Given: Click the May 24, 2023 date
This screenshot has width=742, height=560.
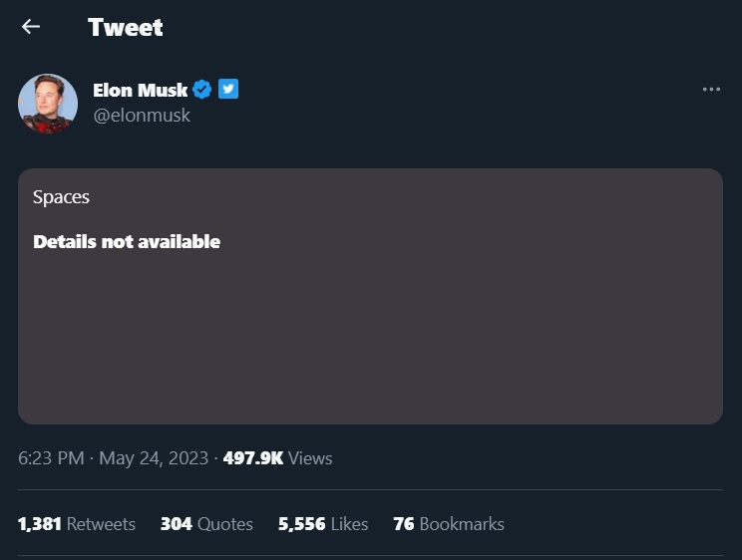Looking at the screenshot, I should [x=154, y=457].
